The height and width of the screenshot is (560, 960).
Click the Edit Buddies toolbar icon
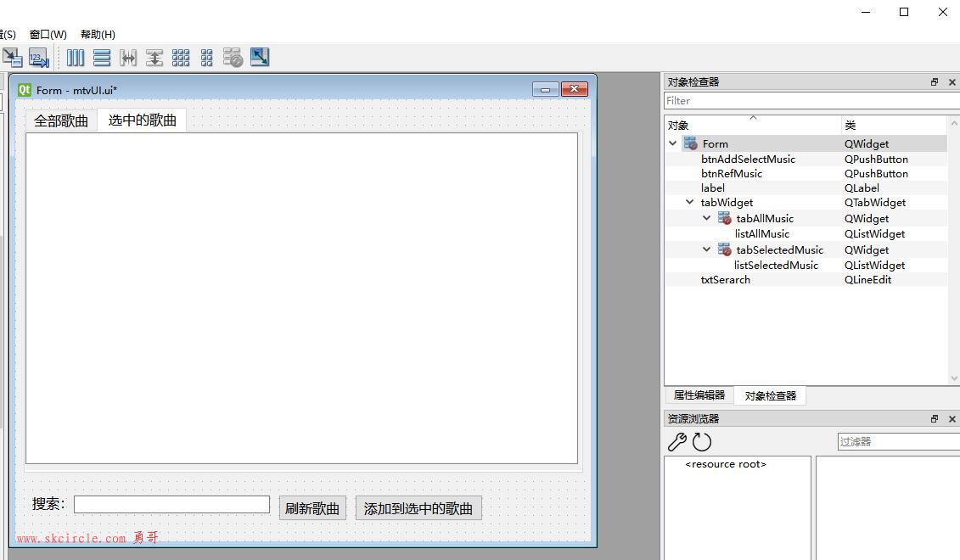pos(12,58)
